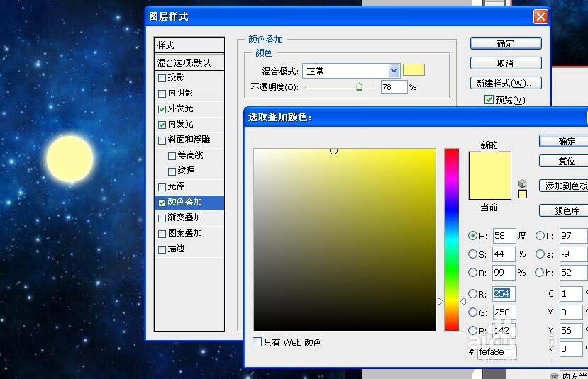Click the 复位 reset button
Viewport: 588px width, 379px height.
(564, 161)
